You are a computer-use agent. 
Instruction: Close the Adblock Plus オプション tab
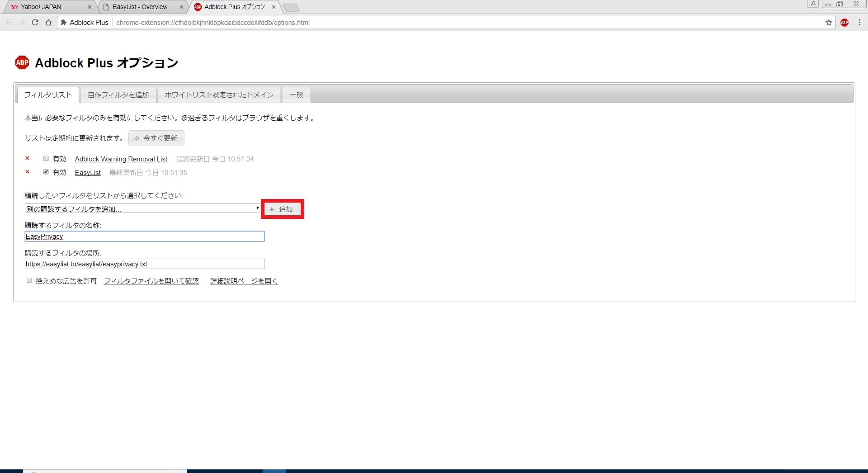[x=274, y=7]
